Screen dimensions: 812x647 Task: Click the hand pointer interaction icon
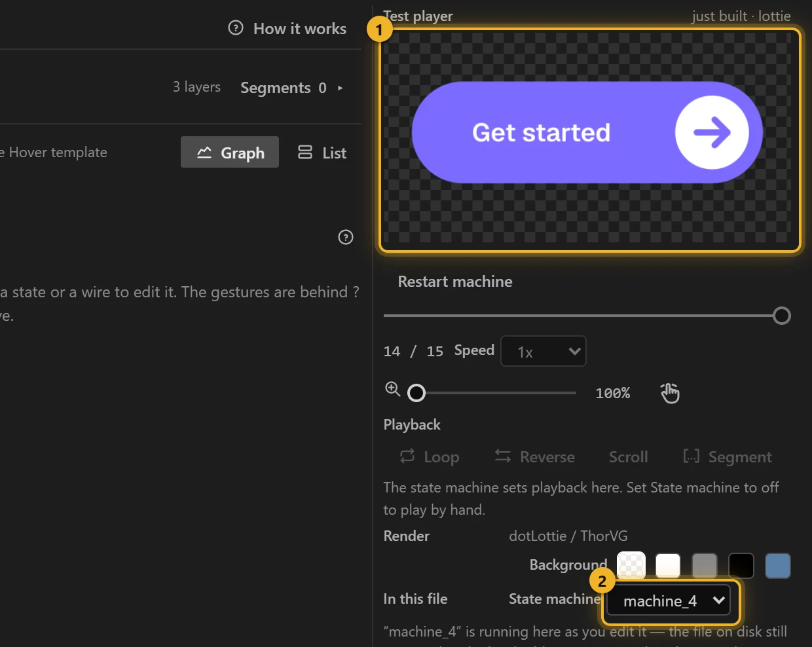click(x=670, y=393)
